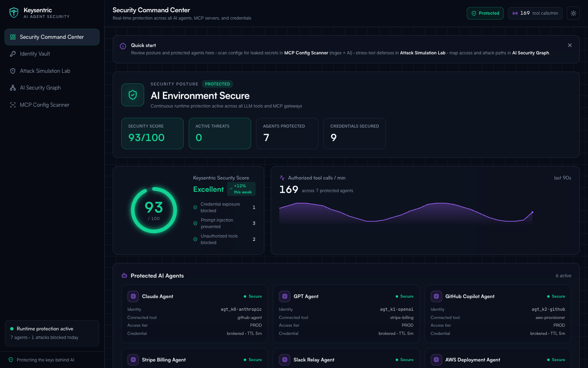This screenshot has width=588, height=368.
Task: Click the Attack Simulation Lab shield icon
Action: [x=13, y=71]
